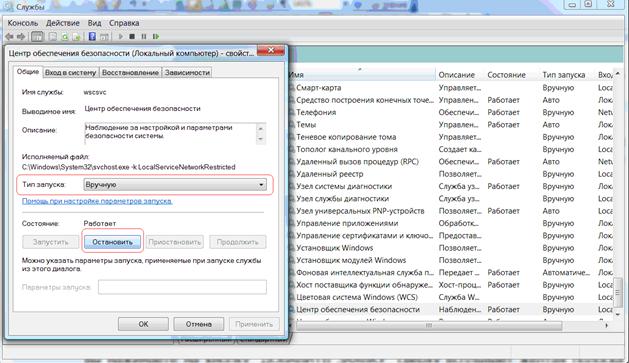
Task: Click the horizontal scrollbar in services list
Action: [429, 325]
